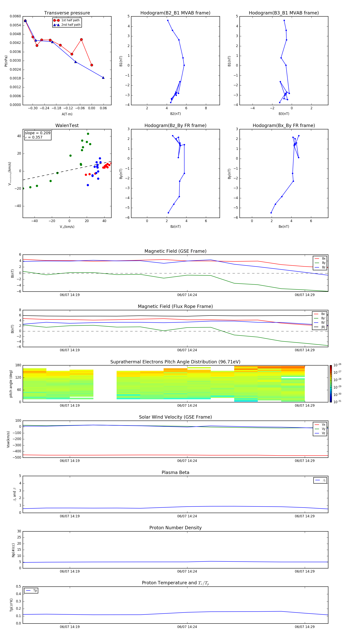Click the 'Proton Temperature and Te/Tp' title
351x644 pixels.
(175, 583)
